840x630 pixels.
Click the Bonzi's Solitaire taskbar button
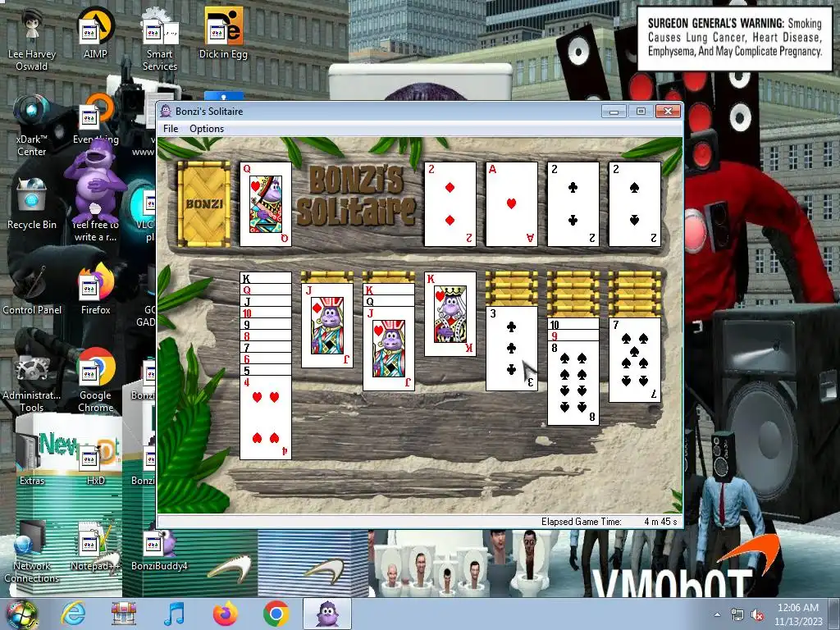click(327, 614)
